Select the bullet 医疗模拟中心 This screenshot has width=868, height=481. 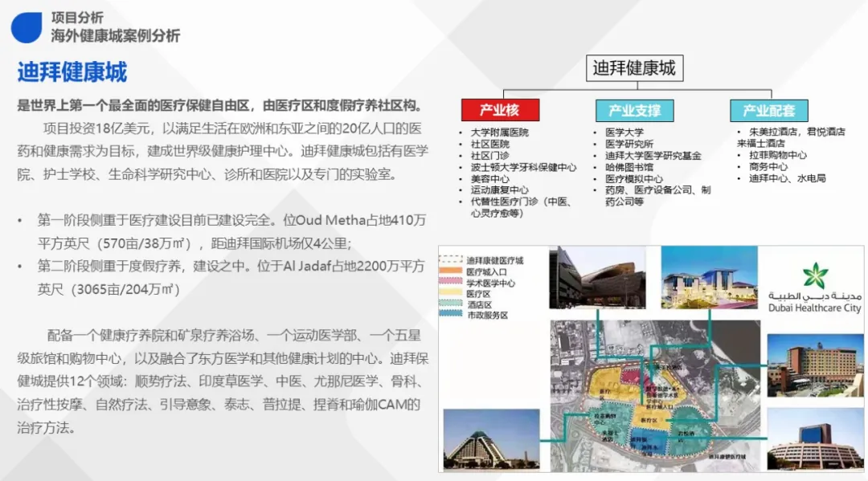tap(634, 178)
